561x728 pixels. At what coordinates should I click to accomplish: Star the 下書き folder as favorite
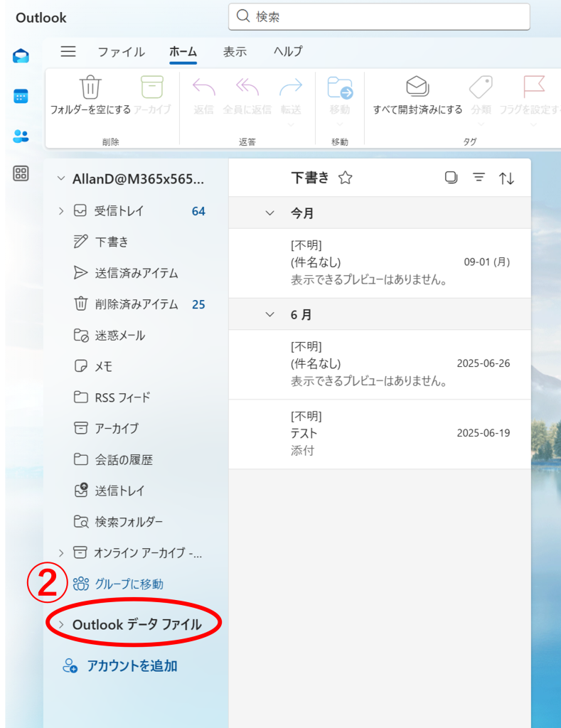tap(346, 178)
